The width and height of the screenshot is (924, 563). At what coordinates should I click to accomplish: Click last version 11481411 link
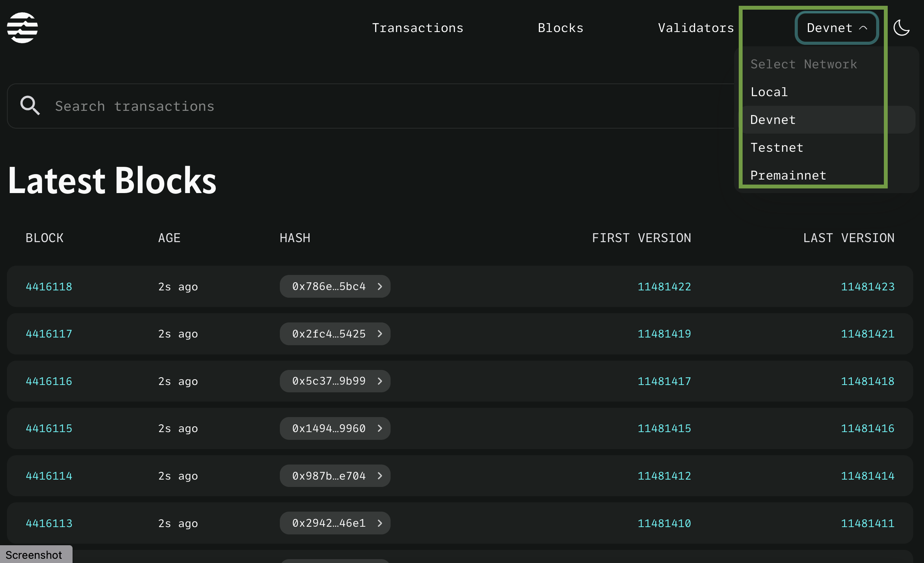(x=867, y=523)
